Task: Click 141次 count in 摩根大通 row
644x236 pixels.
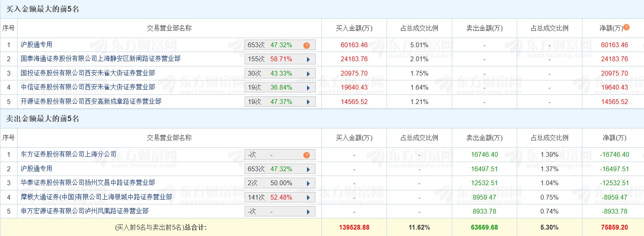Action: 256,197
